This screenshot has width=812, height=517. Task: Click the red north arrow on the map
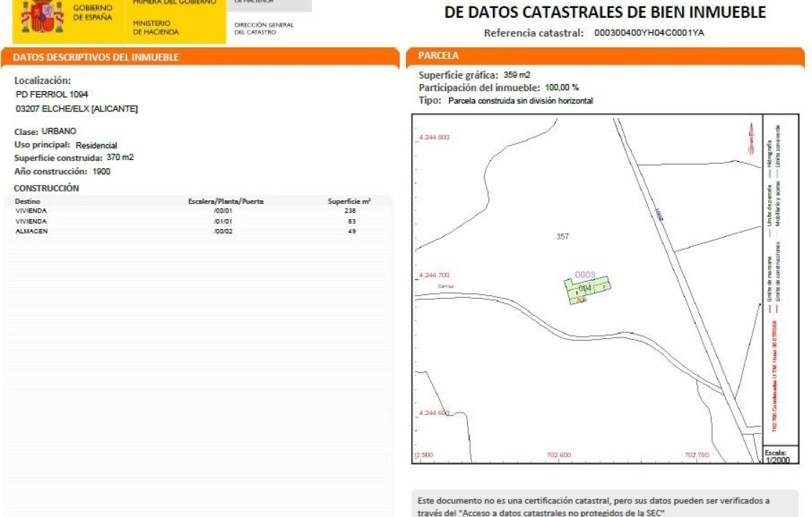[751, 138]
